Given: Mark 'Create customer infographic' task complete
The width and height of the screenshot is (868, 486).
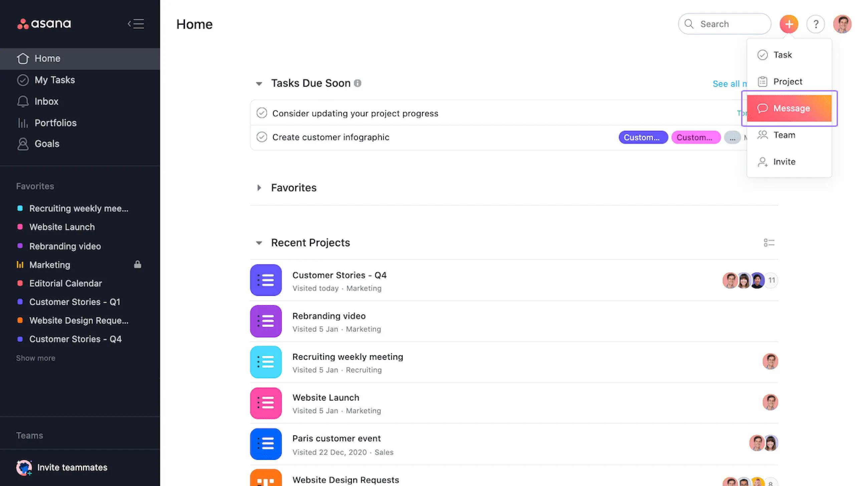Looking at the screenshot, I should click(262, 137).
